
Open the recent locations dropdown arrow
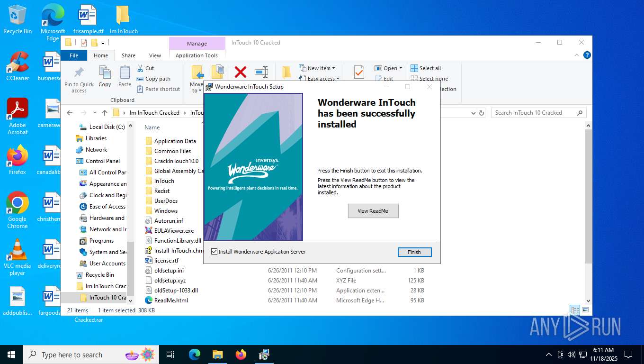pos(95,113)
